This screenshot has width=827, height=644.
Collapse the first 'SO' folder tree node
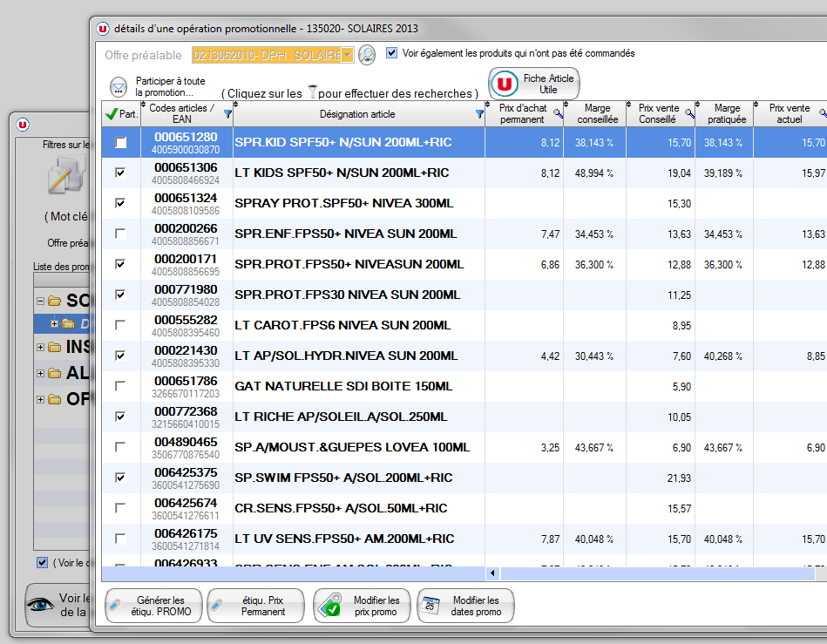click(x=40, y=302)
